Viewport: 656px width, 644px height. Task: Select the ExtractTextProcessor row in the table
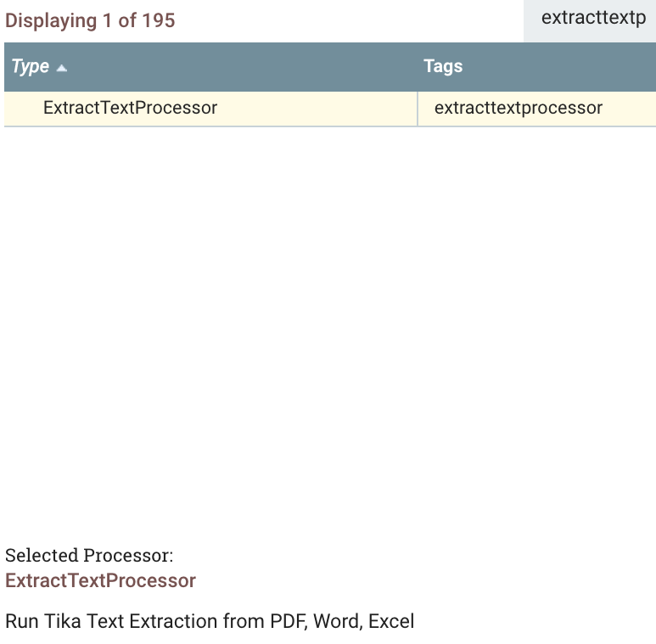click(x=130, y=109)
